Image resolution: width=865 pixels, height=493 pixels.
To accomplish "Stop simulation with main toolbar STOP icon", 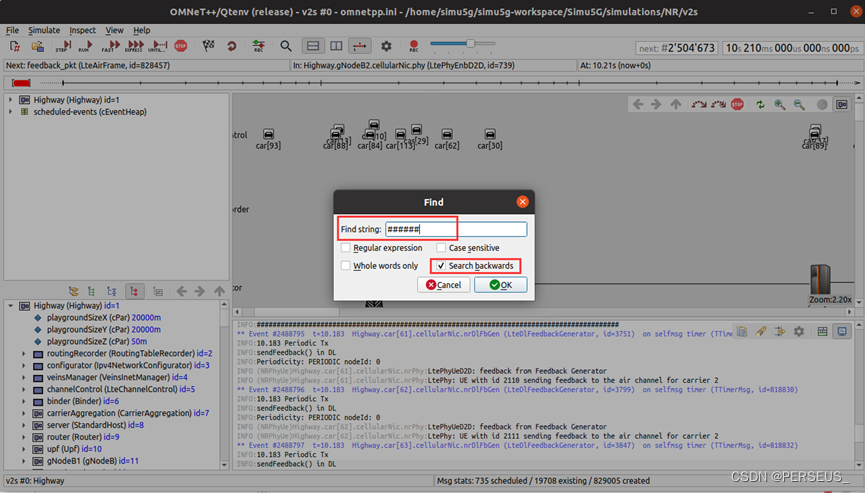I will (x=181, y=46).
